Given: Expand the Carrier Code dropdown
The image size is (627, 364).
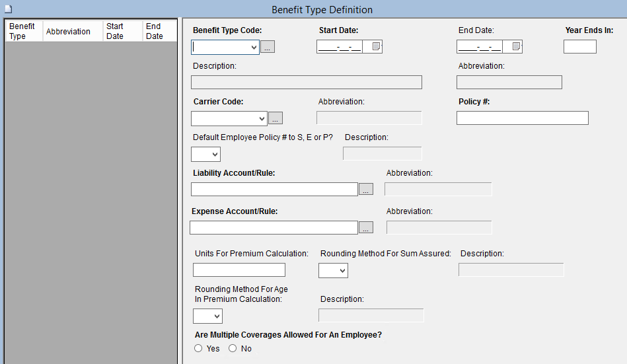Looking at the screenshot, I should click(261, 118).
